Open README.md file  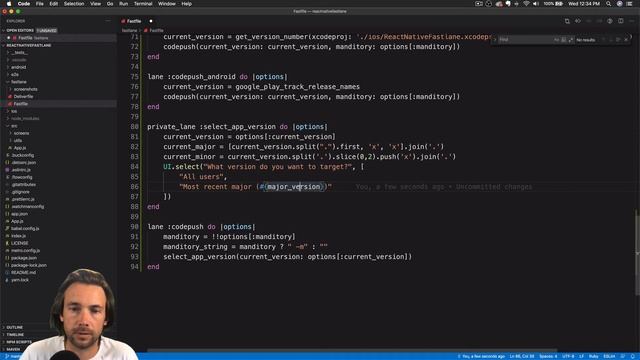point(23,273)
